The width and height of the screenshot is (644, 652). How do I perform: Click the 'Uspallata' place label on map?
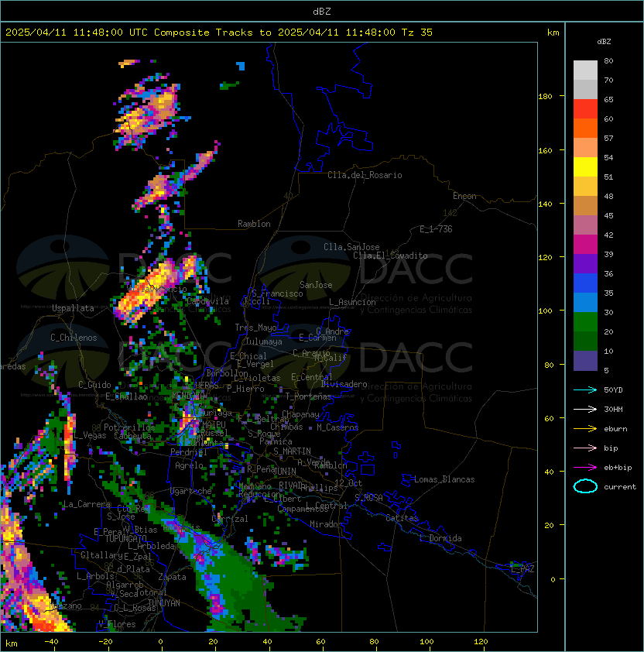tap(73, 308)
